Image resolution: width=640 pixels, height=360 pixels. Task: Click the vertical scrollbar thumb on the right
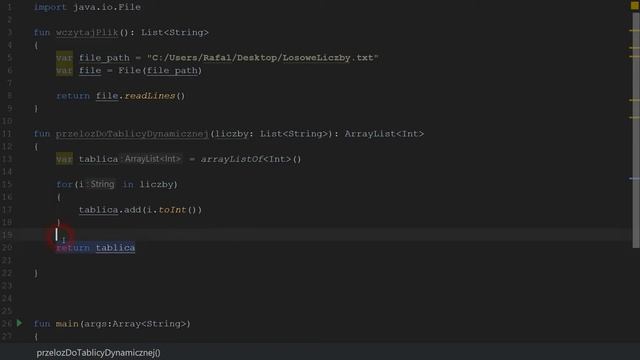[x=636, y=130]
